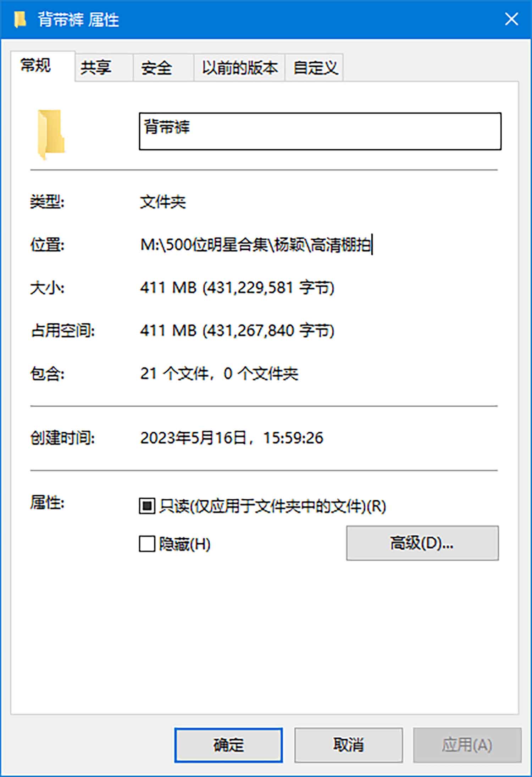Screen dimensions: 532x777
Task: Close the 背带裤 属性 dialog window
Action: point(511,19)
